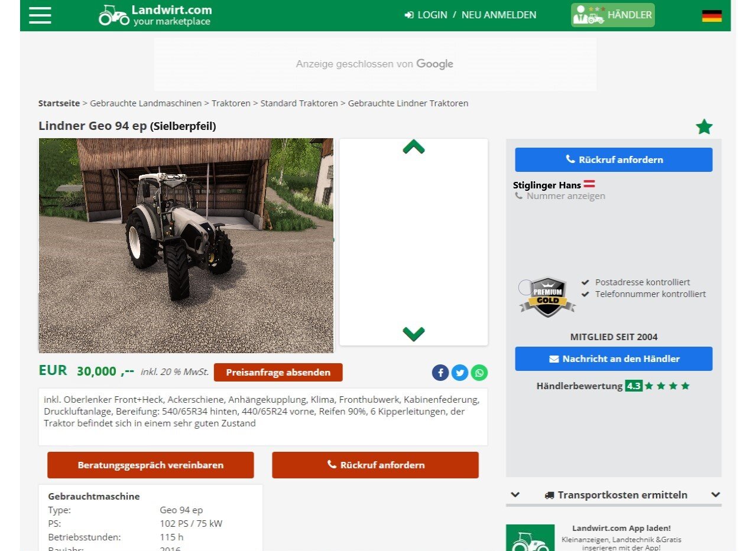Click Beratungsgespräch vereinbaren button
Screen dimensions: 756x551
pos(150,465)
